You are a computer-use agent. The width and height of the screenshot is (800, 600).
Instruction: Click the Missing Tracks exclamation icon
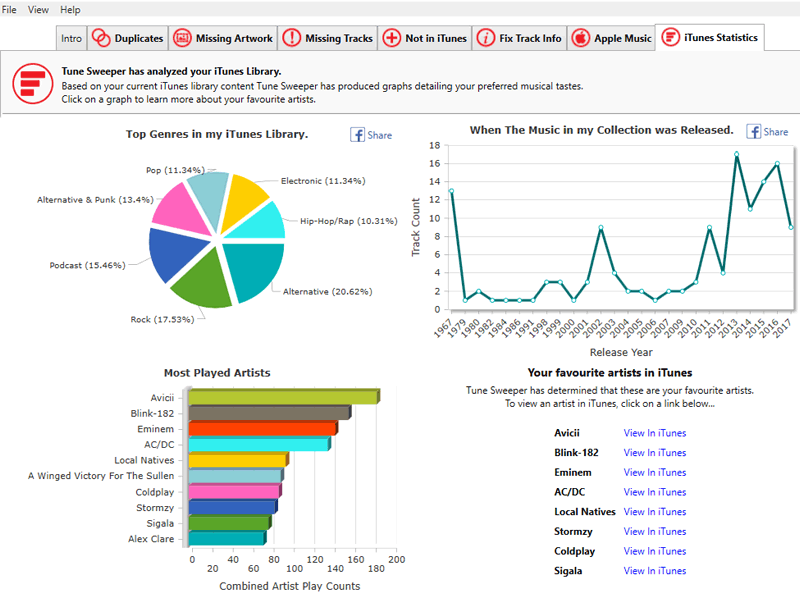click(x=292, y=38)
